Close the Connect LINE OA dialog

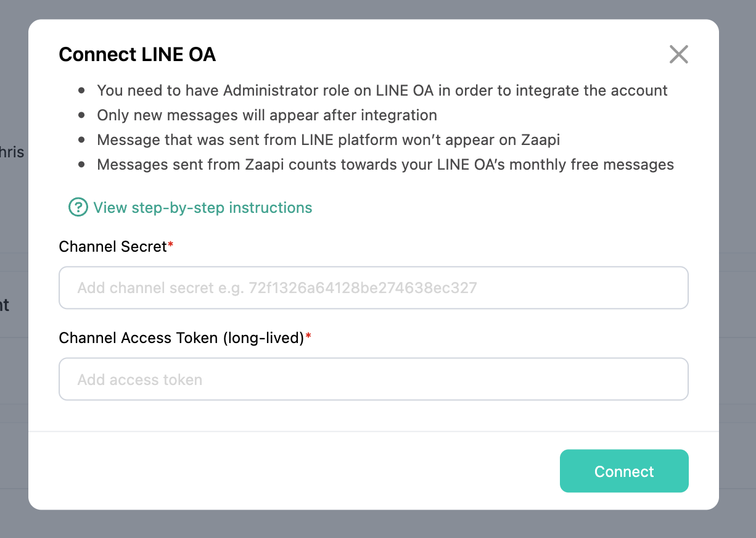click(x=678, y=54)
